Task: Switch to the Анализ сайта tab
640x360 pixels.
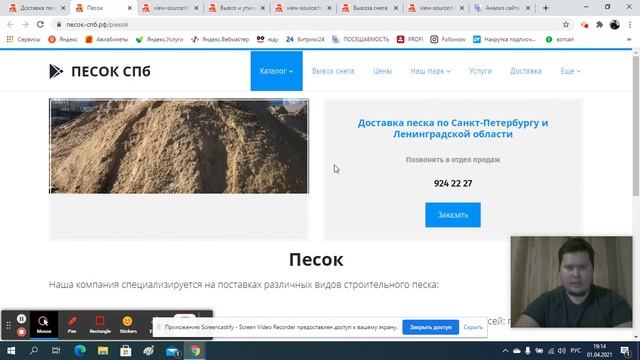Action: pyautogui.click(x=503, y=8)
